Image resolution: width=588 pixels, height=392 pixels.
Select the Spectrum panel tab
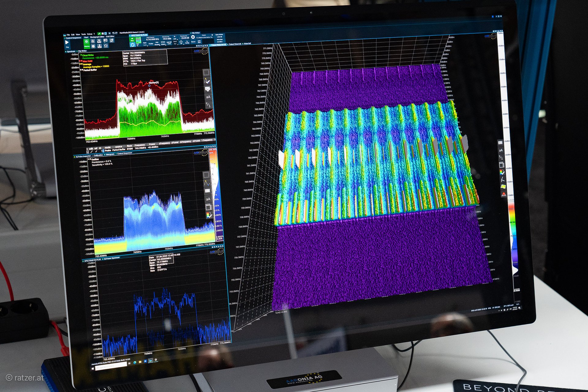pos(71,51)
